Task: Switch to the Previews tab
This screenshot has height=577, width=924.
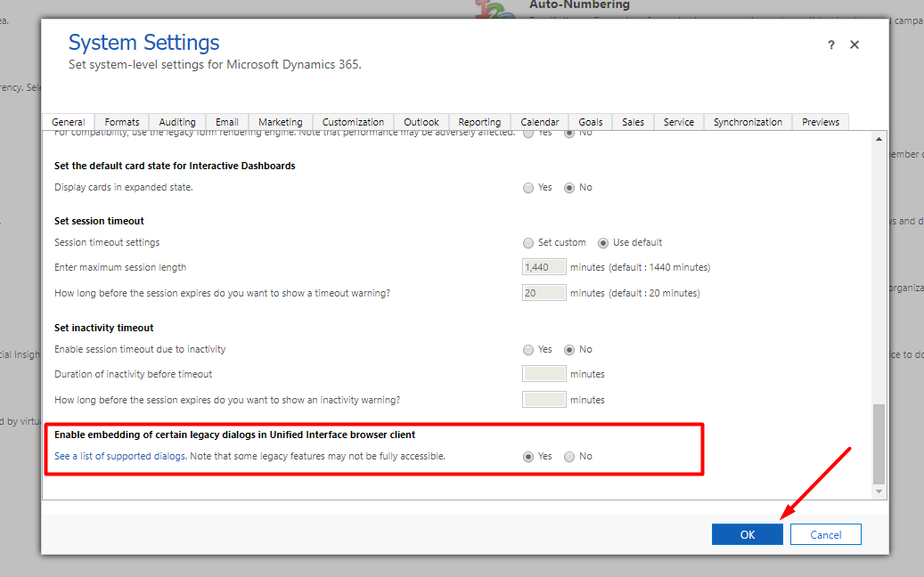Action: (821, 122)
